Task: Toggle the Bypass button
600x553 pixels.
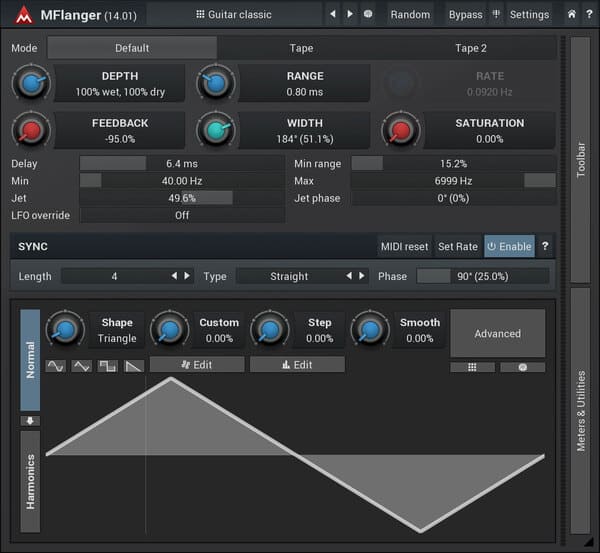Action: 465,15
